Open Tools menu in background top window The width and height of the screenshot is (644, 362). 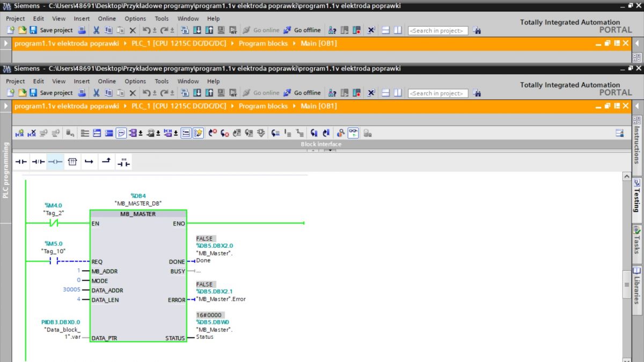(x=162, y=19)
